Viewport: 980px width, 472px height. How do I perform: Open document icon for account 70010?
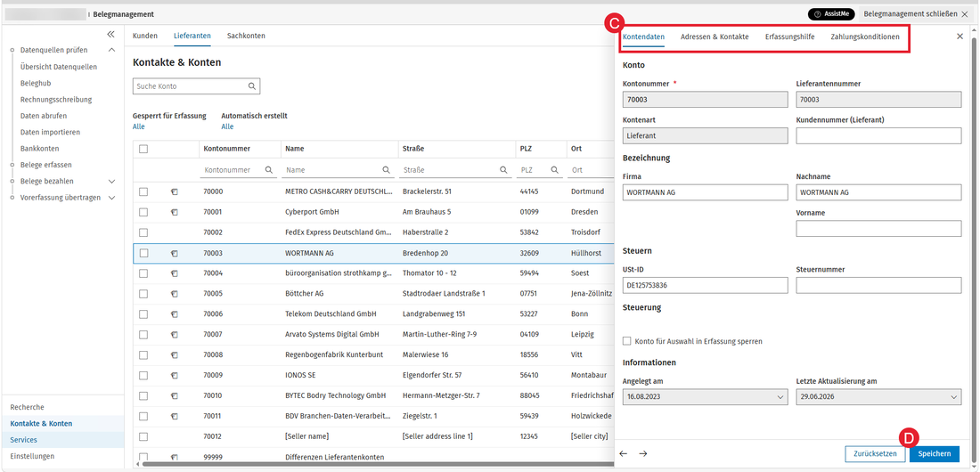(175, 395)
